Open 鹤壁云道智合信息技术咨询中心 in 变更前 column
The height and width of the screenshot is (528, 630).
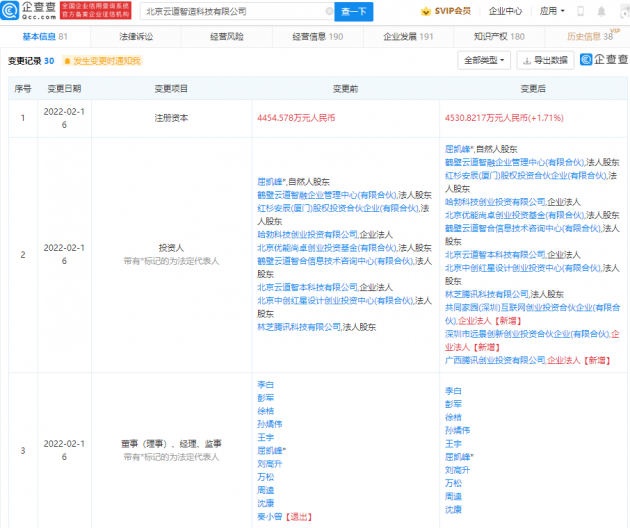click(x=335, y=261)
